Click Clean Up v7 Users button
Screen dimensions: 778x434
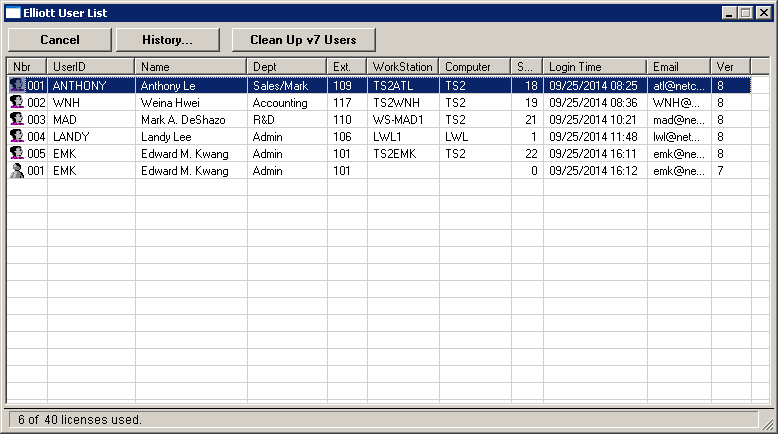[x=304, y=39]
